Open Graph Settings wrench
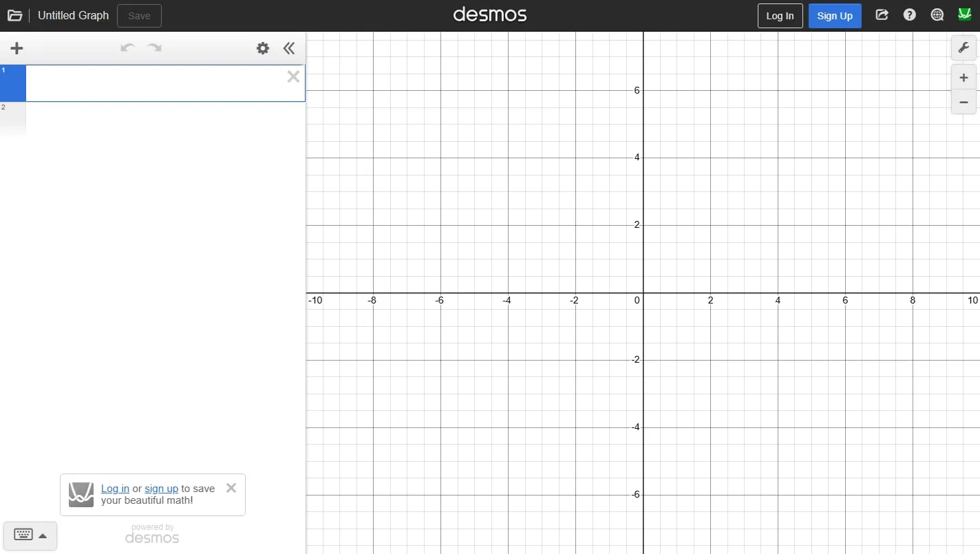This screenshot has height=554, width=980. click(963, 48)
